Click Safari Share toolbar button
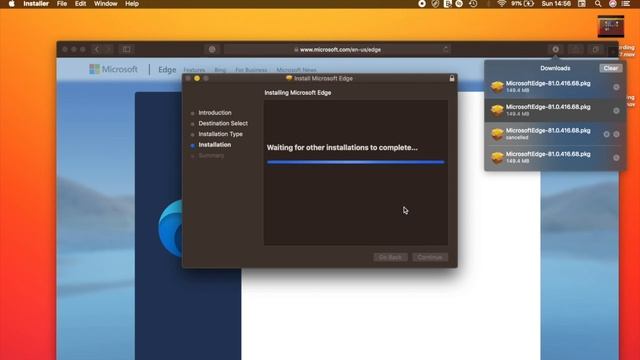Viewport: 640px width, 360px height. coord(576,49)
